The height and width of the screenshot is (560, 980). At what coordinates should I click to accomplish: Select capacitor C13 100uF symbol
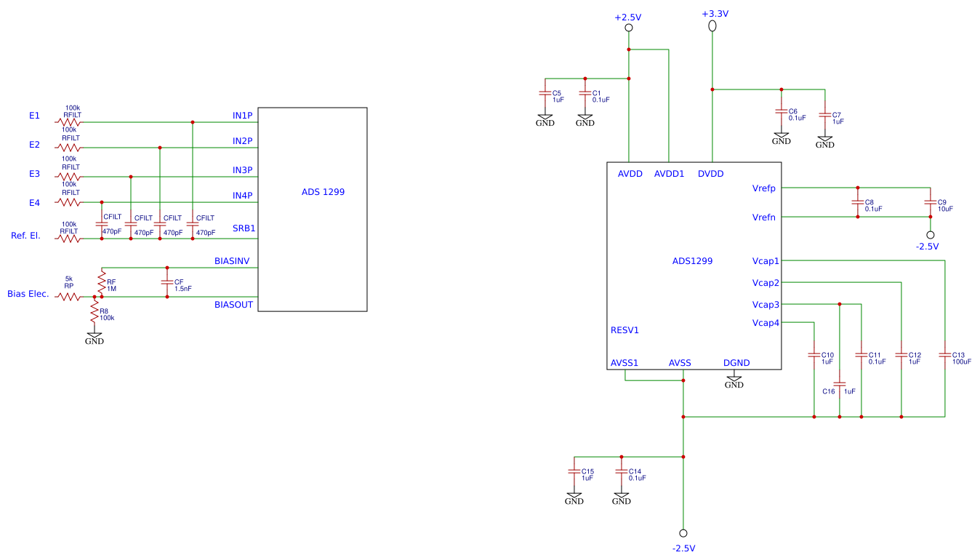(944, 356)
